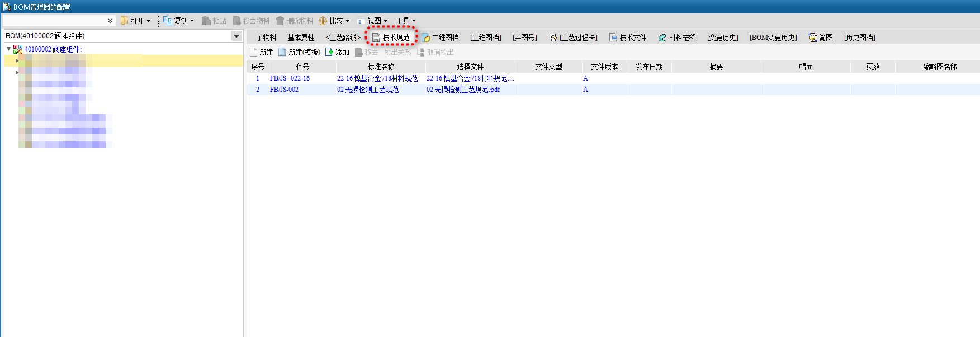The height and width of the screenshot is (337, 980).
Task: Switch to the 子物料 tab
Action: (266, 38)
